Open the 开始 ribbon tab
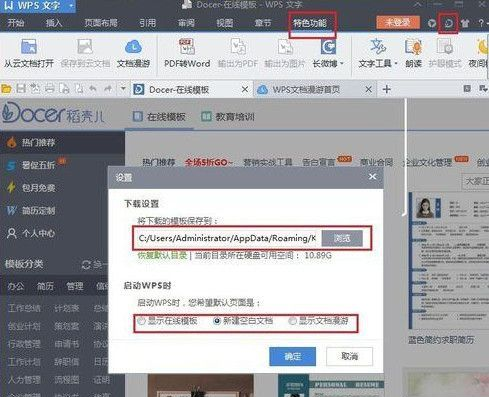 [x=16, y=23]
